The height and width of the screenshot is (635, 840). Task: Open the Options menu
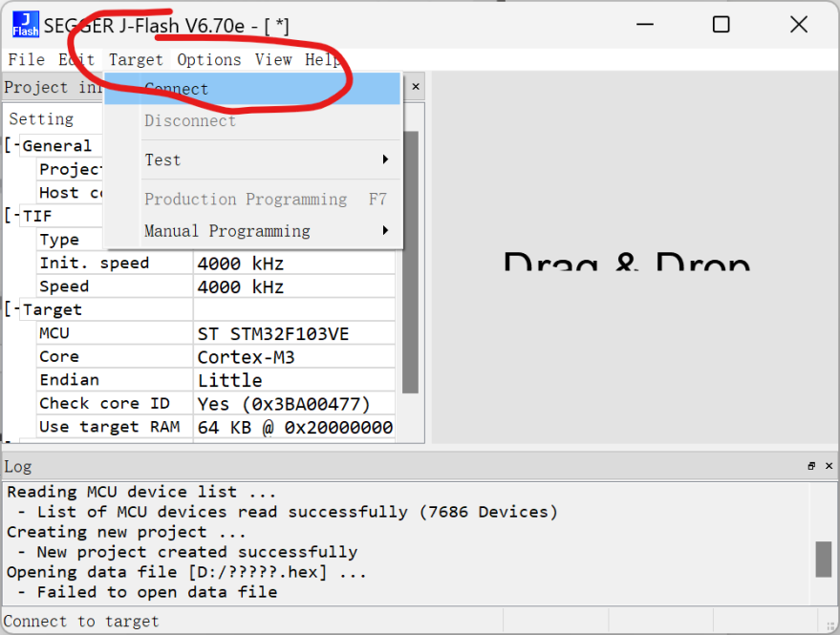point(208,59)
